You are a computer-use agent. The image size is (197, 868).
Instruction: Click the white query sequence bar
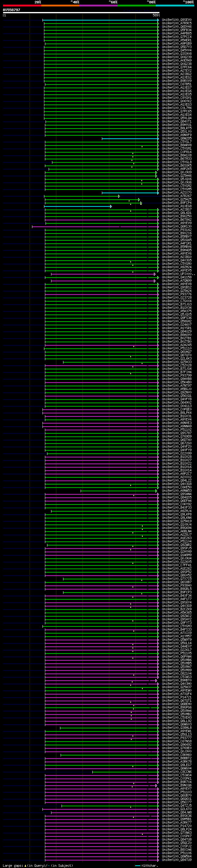81,13
